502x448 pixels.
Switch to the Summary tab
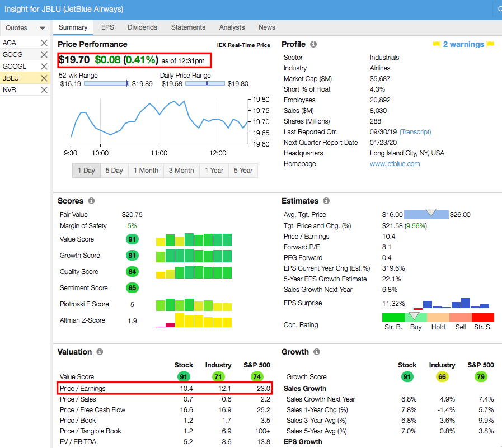pyautogui.click(x=73, y=27)
